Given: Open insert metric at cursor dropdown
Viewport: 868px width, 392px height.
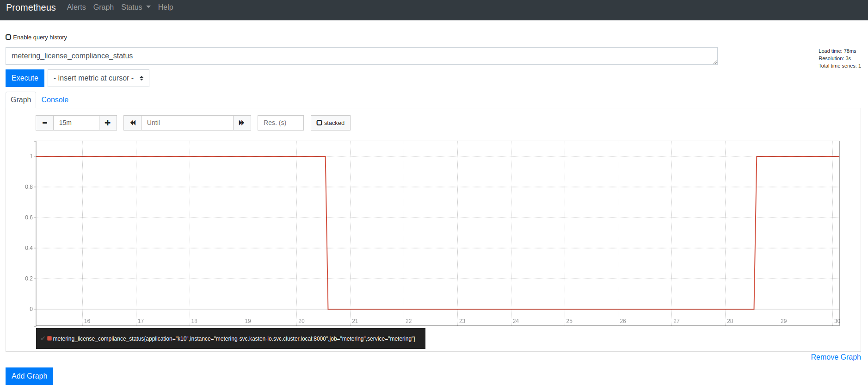Looking at the screenshot, I should click(98, 78).
